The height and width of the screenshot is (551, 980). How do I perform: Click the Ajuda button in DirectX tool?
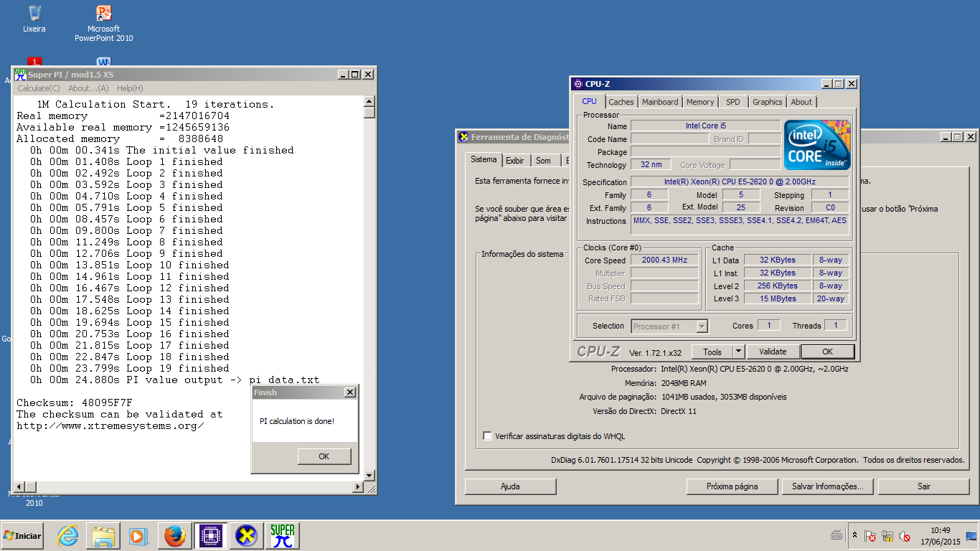510,486
